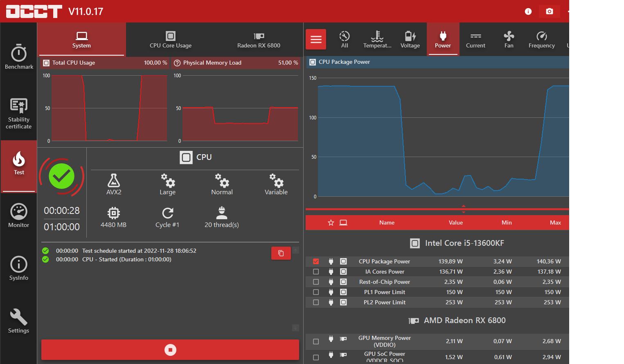The width and height of the screenshot is (624, 364).
Task: Sort by Max column header
Action: pyautogui.click(x=555, y=222)
